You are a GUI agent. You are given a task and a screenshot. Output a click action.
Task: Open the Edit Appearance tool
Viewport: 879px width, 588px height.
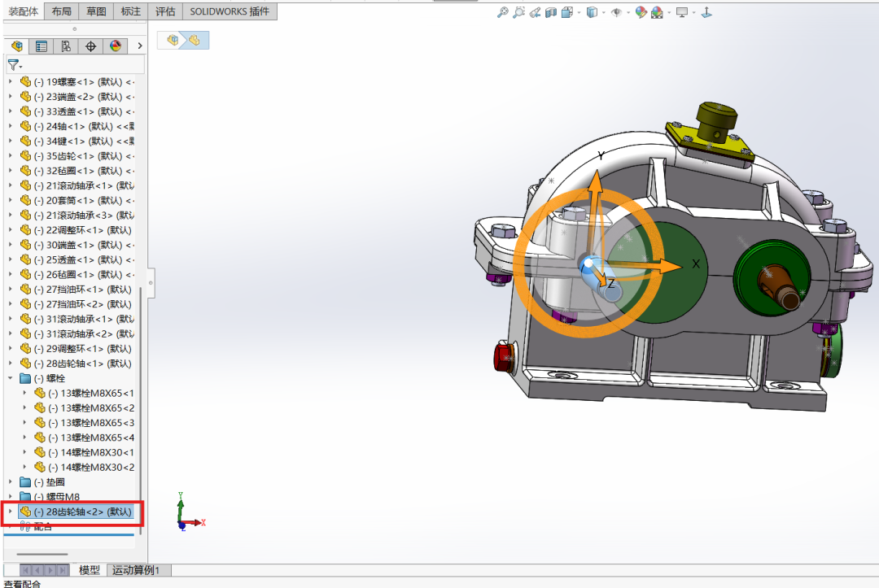tap(641, 12)
